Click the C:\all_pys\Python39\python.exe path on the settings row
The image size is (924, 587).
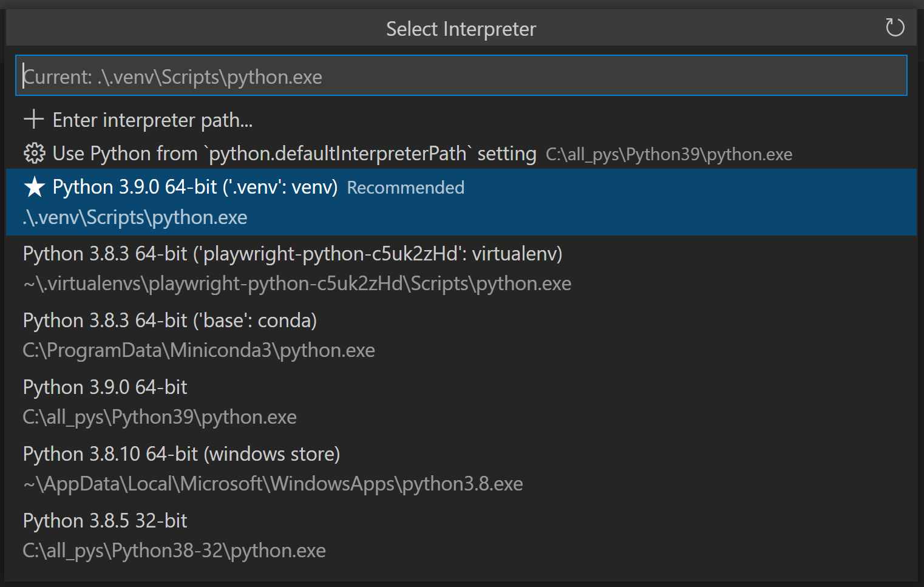click(668, 155)
